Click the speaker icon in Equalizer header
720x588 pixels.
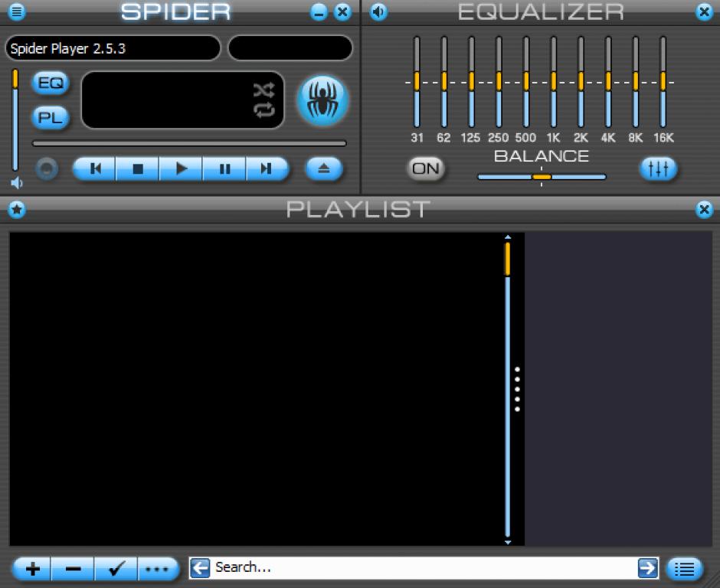click(x=378, y=11)
